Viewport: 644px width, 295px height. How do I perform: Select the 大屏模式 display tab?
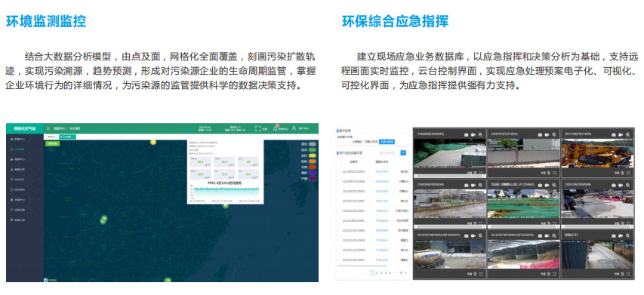[x=357, y=142]
